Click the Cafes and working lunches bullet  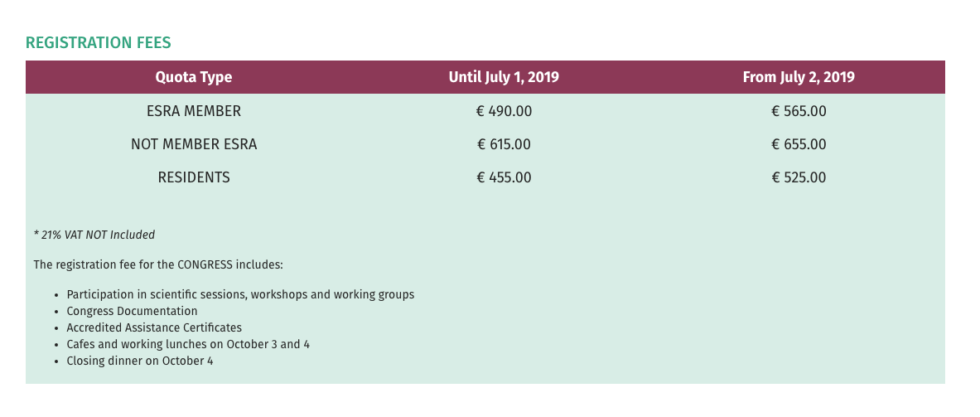coord(188,344)
